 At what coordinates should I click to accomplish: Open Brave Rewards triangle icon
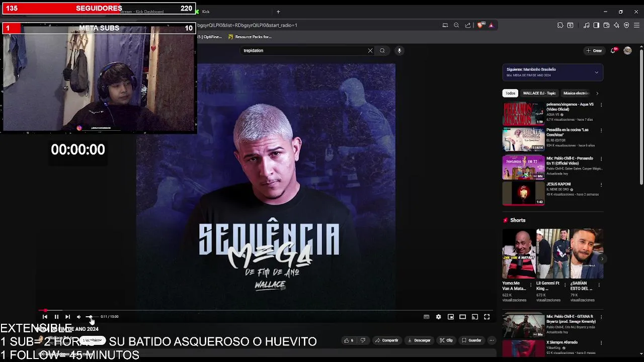point(491,25)
